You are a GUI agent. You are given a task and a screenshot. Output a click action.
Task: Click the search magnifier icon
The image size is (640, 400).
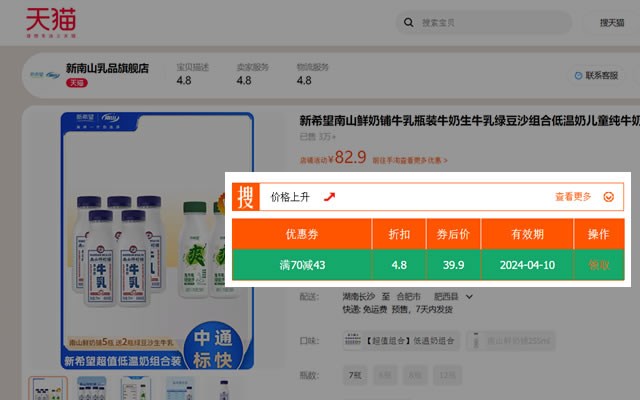click(x=409, y=22)
